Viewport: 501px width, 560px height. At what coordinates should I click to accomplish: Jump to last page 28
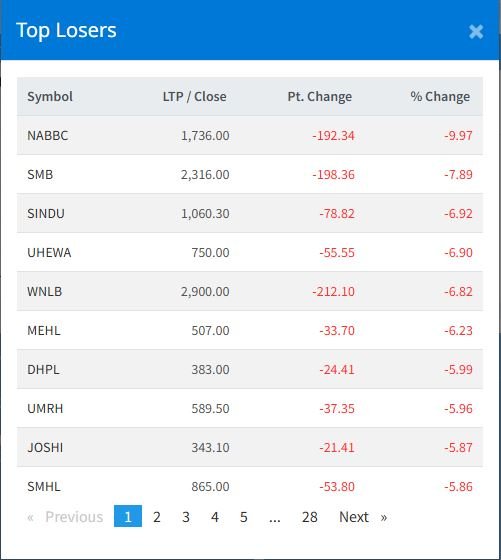[x=310, y=516]
